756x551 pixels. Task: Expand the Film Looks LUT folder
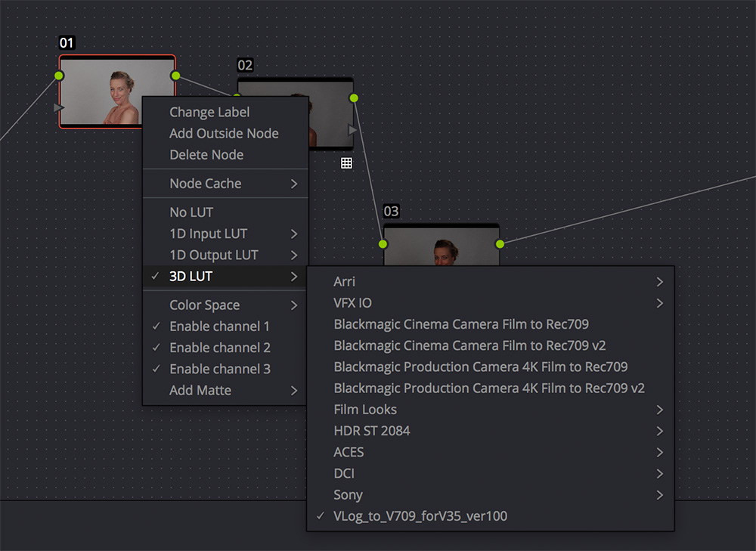[x=491, y=409]
